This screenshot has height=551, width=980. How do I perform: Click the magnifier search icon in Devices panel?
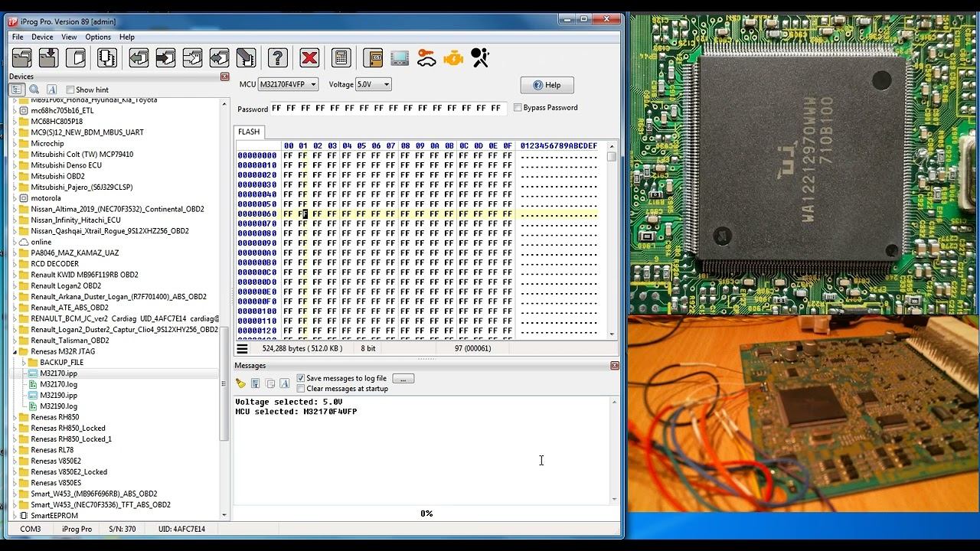(34, 90)
